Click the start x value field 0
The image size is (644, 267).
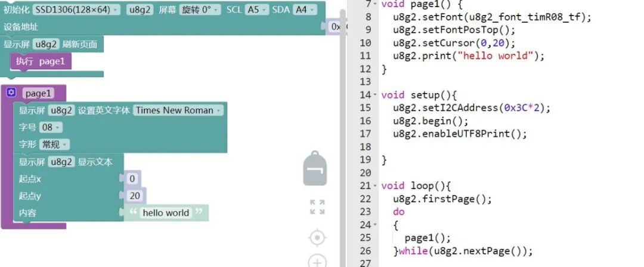[132, 179]
